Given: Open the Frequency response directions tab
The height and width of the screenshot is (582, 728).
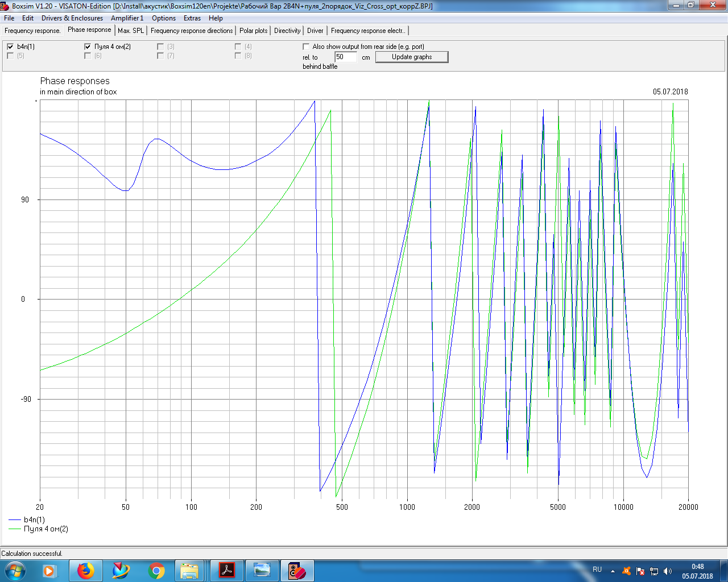Looking at the screenshot, I should point(192,31).
